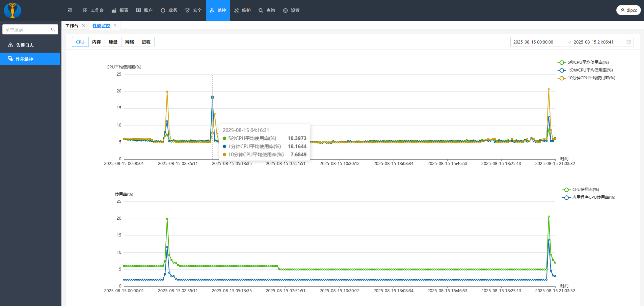Expand the 维护 top menu
644x306 pixels.
[243, 10]
